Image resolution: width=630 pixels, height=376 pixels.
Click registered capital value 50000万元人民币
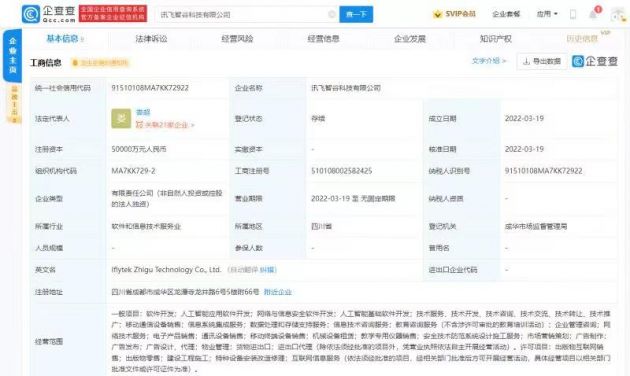pyautogui.click(x=139, y=149)
